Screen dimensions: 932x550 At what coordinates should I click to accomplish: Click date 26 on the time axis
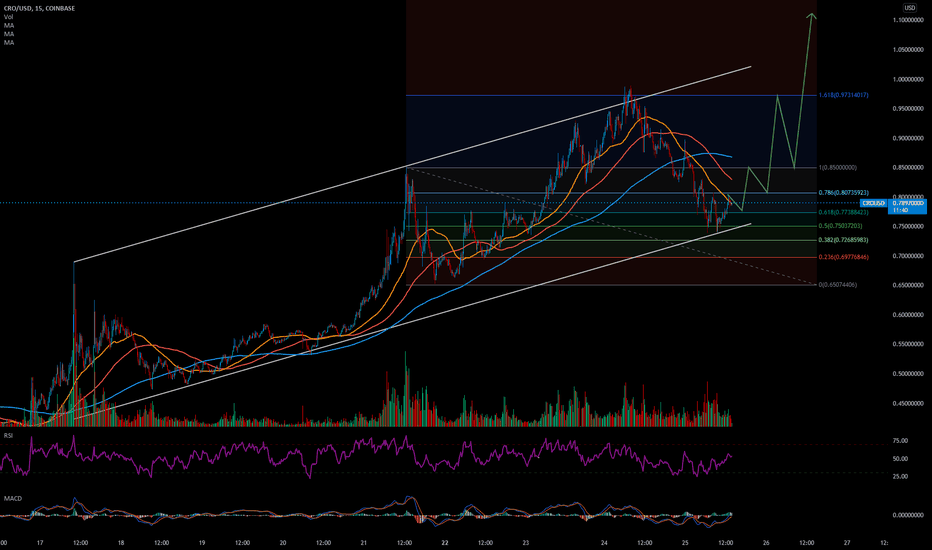click(x=766, y=542)
